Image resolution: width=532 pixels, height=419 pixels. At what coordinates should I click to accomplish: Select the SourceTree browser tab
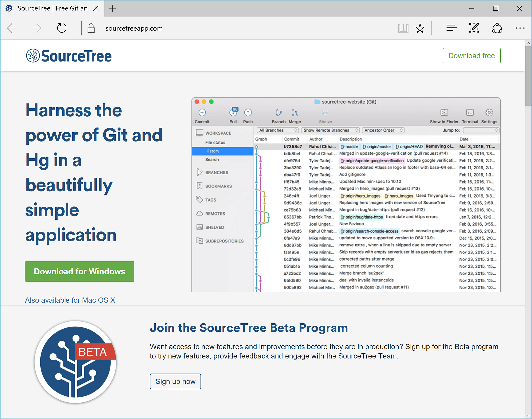[52, 8]
